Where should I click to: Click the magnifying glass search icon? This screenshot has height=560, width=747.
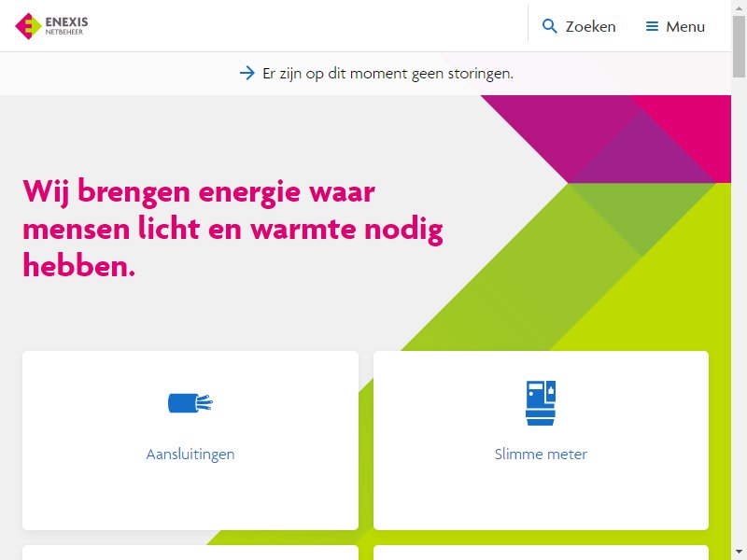click(x=549, y=26)
